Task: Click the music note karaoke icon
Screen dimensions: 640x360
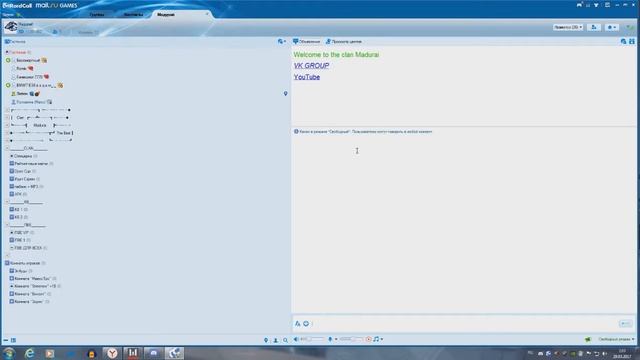Action: pyautogui.click(x=376, y=339)
